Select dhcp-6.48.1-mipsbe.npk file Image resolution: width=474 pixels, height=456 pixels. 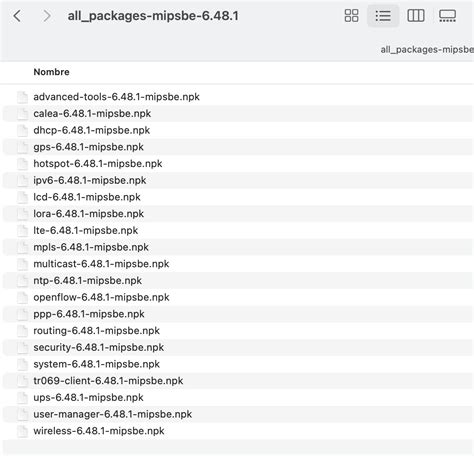tap(92, 130)
